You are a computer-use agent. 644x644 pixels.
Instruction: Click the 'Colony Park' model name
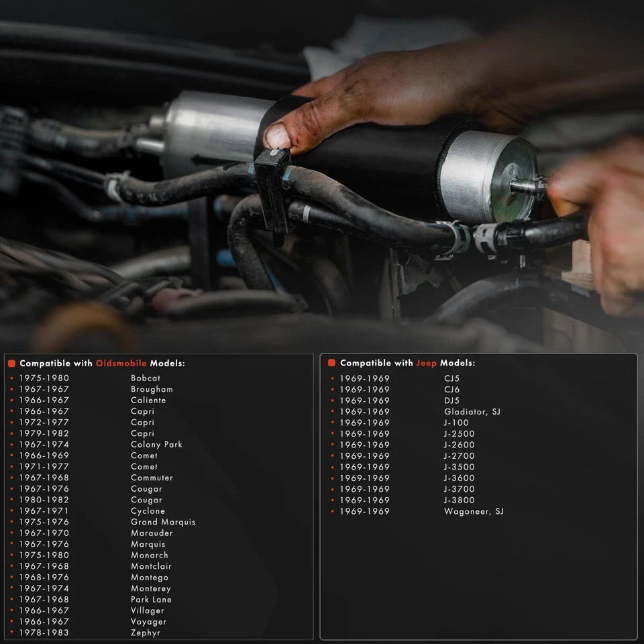click(156, 444)
